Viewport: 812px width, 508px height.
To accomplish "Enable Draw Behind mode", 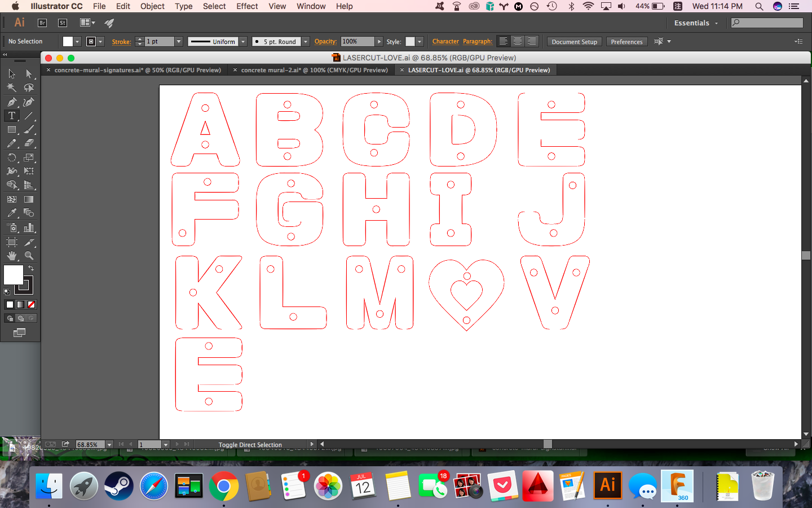I will (x=20, y=318).
